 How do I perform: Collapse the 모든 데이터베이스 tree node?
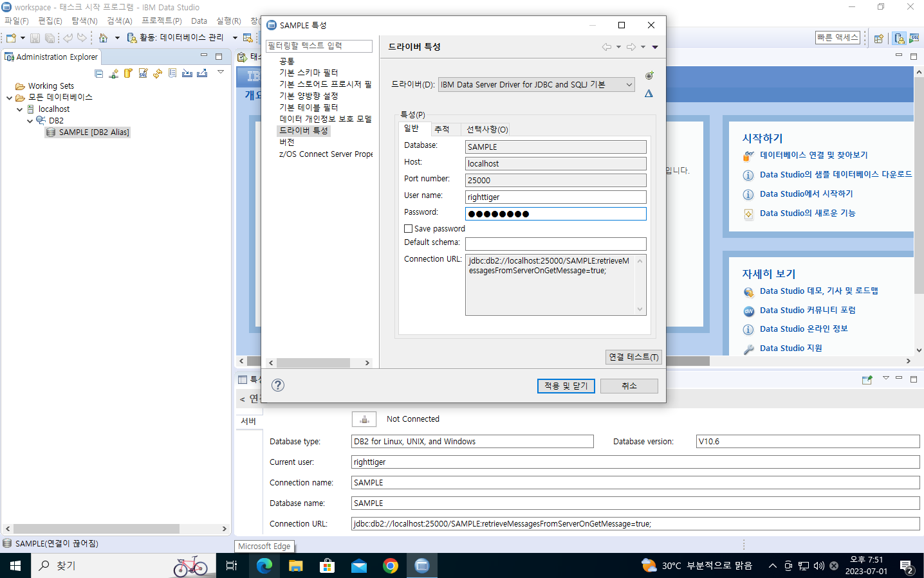coord(9,98)
